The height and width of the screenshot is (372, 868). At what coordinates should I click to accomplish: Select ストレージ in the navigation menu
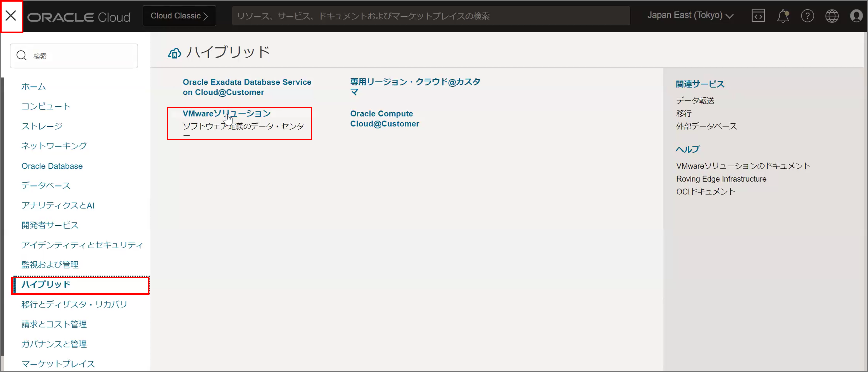click(42, 126)
